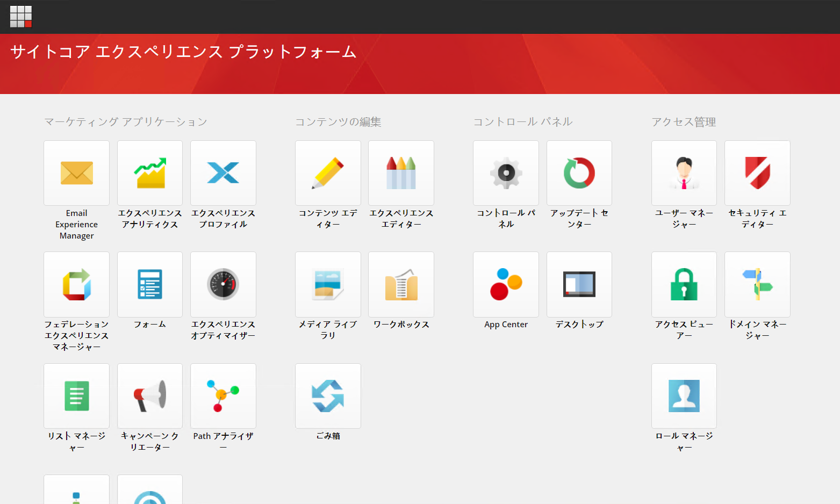The height and width of the screenshot is (504, 840).
Task: Open the partially visible target icon tile
Action: point(150,489)
